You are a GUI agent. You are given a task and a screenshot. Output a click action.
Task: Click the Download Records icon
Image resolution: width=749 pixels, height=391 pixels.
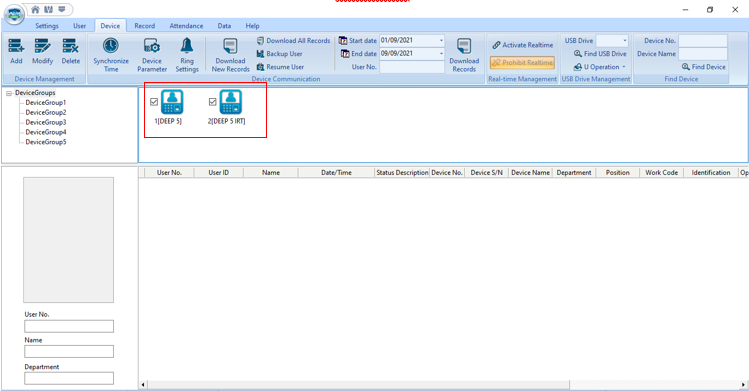(464, 46)
